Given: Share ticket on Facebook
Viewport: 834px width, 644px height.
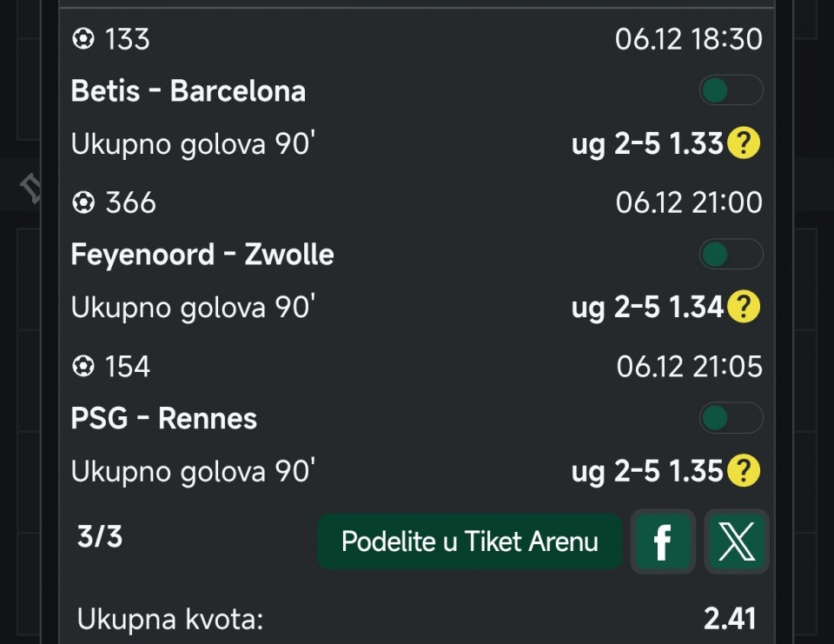Looking at the screenshot, I should [662, 541].
